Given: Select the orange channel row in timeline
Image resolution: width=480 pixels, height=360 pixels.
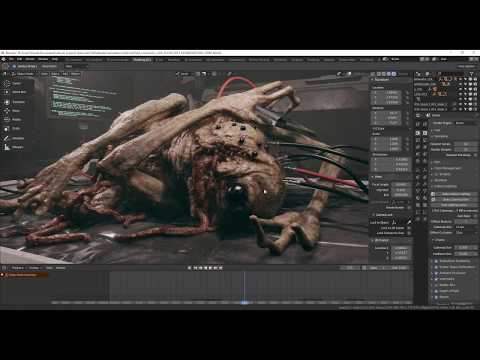Looking at the screenshot, I should (x=24, y=275).
